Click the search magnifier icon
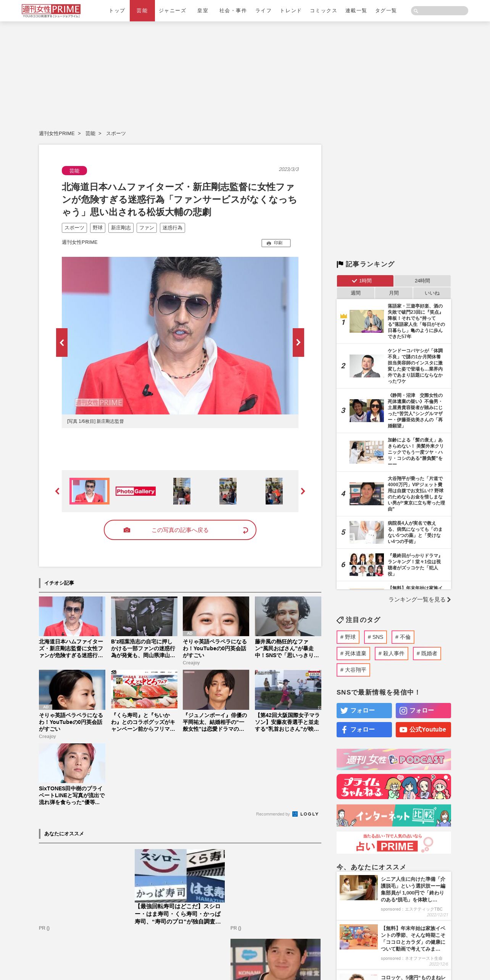Viewport: 490px width, 980px height. [x=416, y=11]
